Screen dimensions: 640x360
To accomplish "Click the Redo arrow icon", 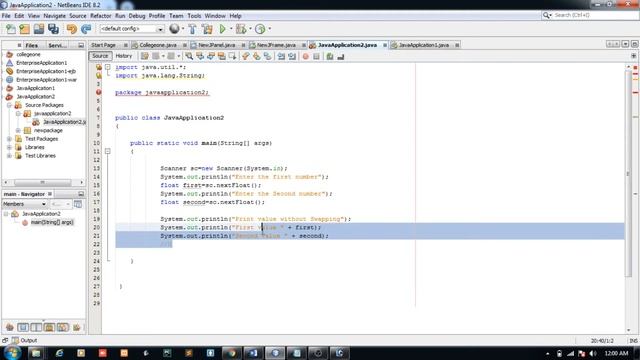I will (86, 29).
